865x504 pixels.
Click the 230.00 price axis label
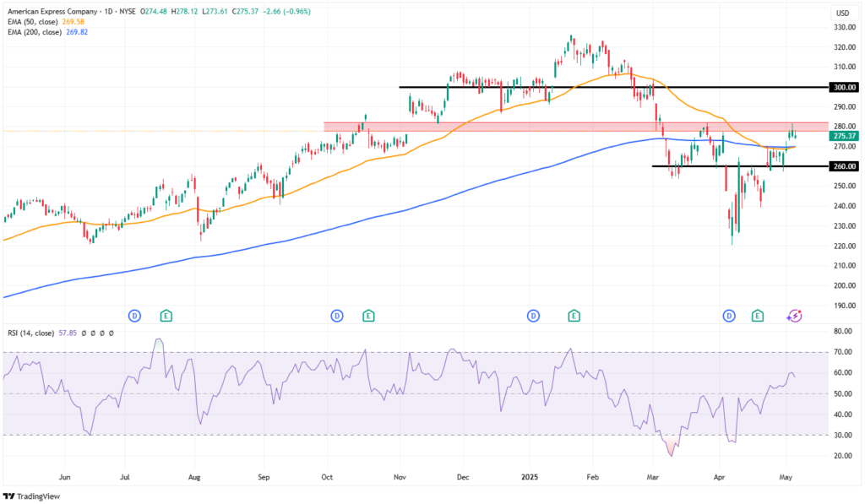click(x=845, y=226)
